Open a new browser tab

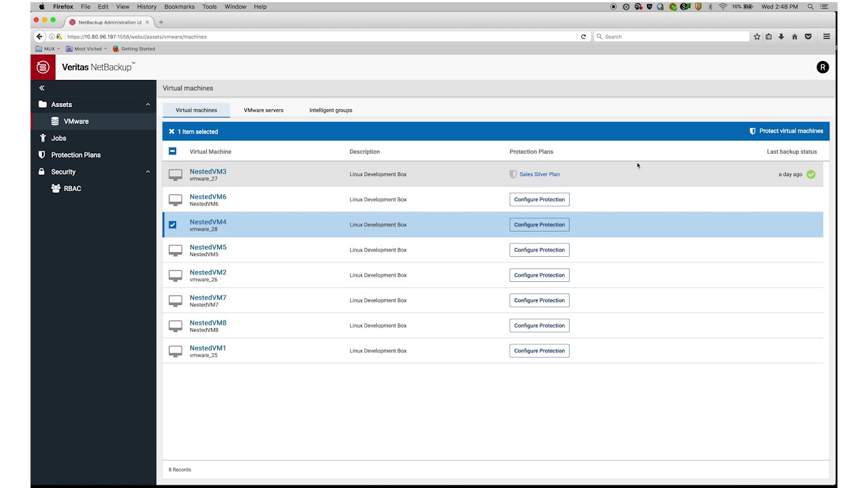161,22
